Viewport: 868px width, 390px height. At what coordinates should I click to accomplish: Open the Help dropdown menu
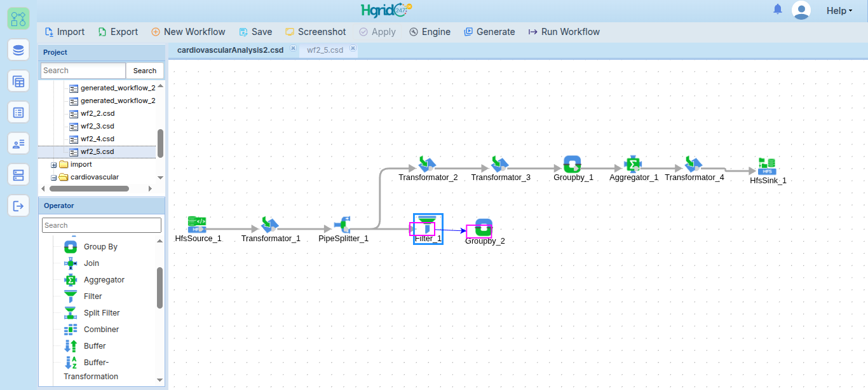(839, 11)
